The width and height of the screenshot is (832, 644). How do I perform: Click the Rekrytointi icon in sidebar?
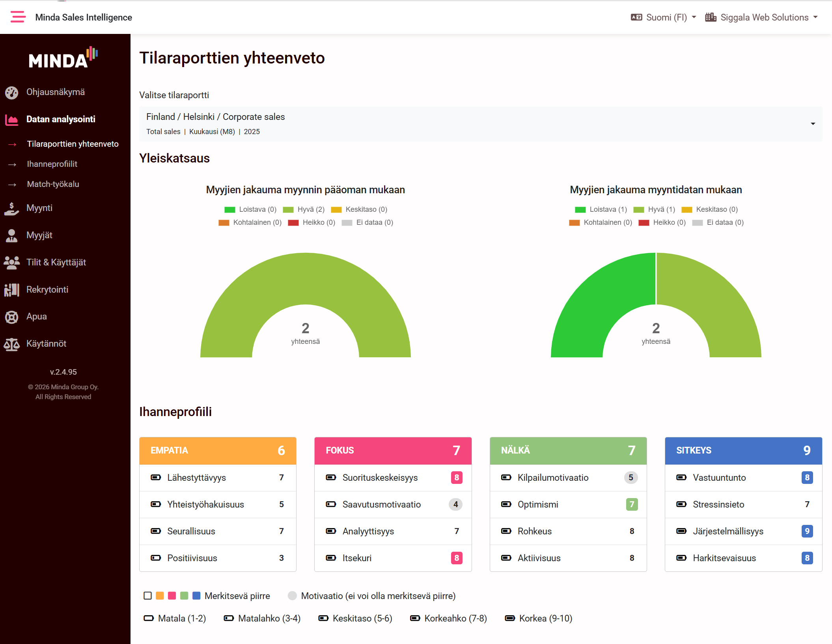tap(12, 290)
